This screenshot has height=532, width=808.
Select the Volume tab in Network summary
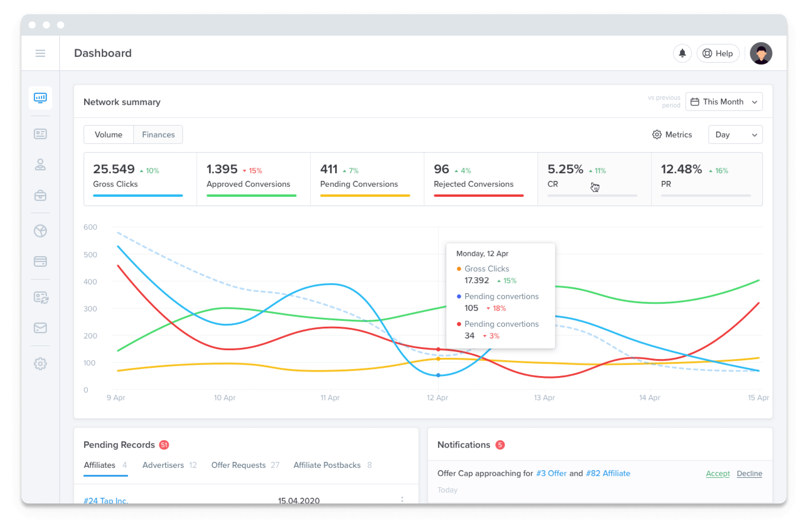(108, 134)
